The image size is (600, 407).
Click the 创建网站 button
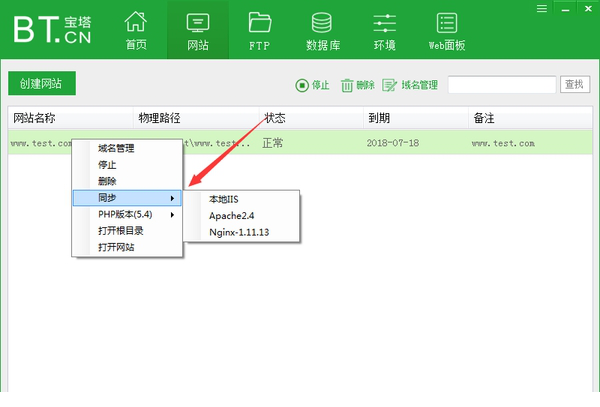point(42,85)
